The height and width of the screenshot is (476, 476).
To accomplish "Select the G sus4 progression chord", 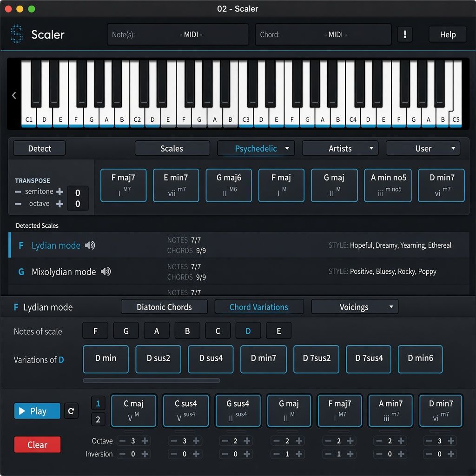I will [238, 411].
